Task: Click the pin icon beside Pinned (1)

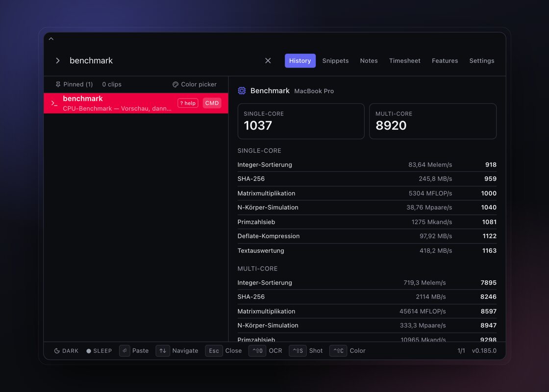Action: (x=58, y=84)
